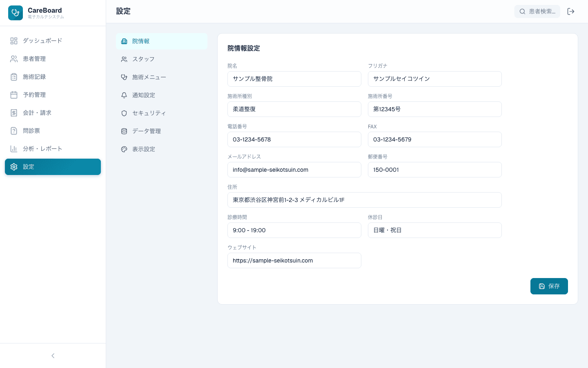588x368 pixels.
Task: Click the CareBoard stethoscope logo
Action: [16, 13]
